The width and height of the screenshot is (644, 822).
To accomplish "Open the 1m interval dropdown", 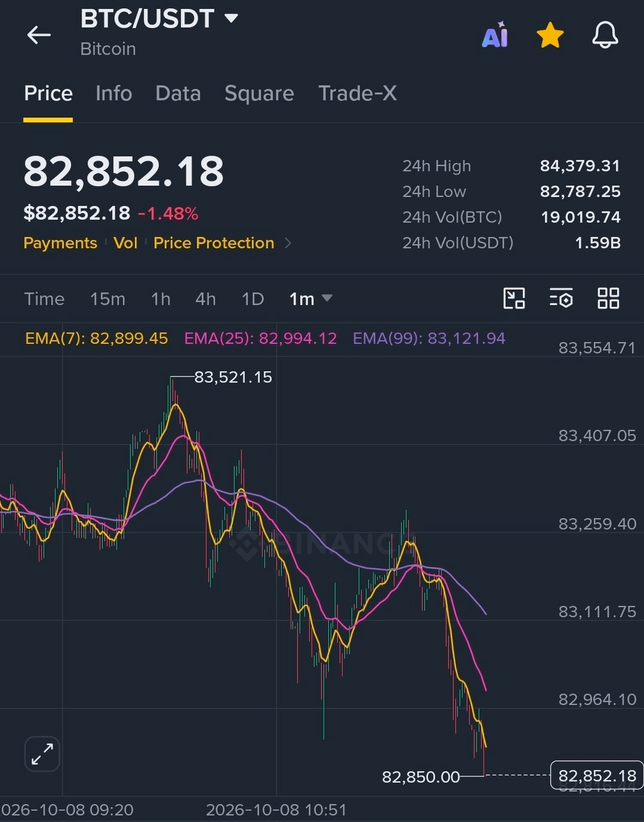I will click(310, 298).
